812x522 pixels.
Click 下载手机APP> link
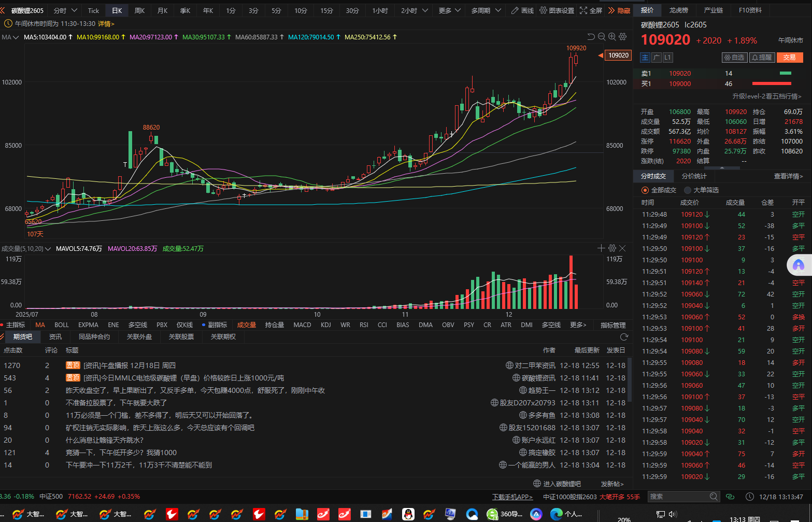point(512,497)
